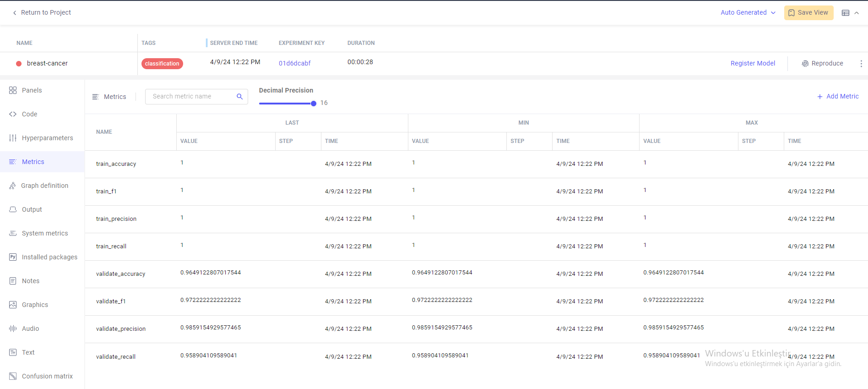Viewport: 868px width, 389px height.
Task: Click the breast-cancer experiment name
Action: click(x=47, y=64)
